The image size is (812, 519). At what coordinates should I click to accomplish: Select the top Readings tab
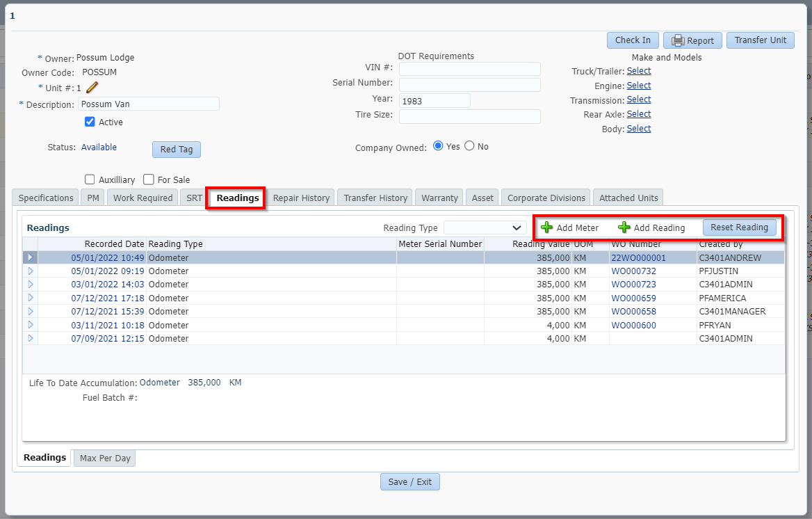click(x=238, y=198)
